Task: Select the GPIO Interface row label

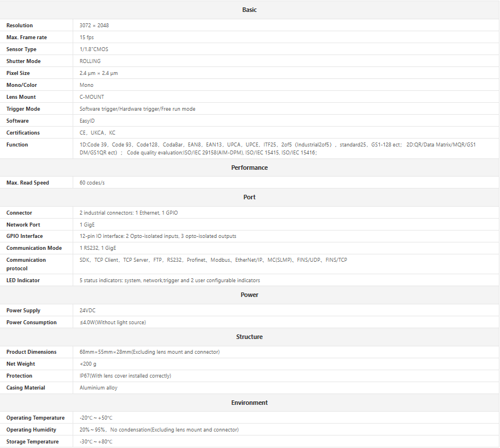Action: (x=24, y=236)
